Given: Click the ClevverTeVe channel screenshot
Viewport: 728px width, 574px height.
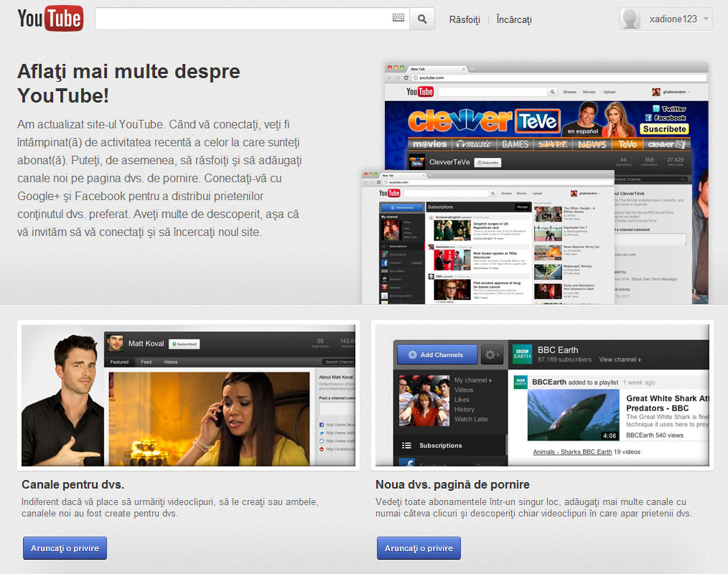Looking at the screenshot, I should [546, 116].
